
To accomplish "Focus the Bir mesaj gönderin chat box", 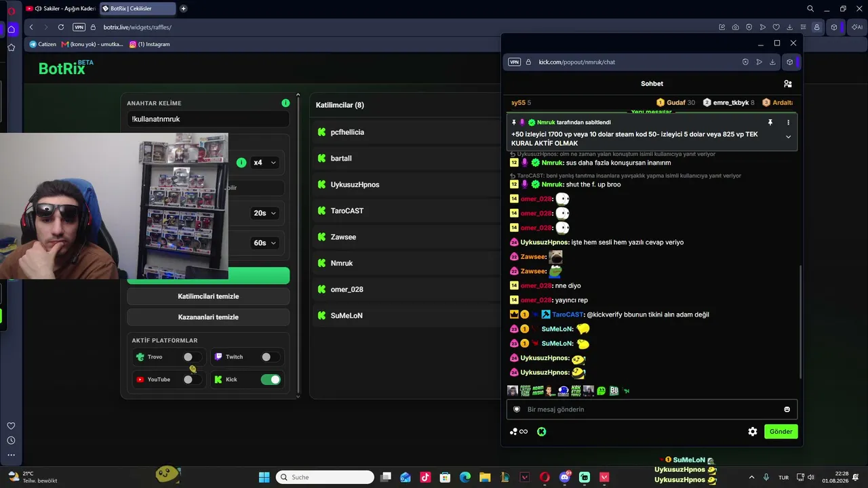I will pyautogui.click(x=651, y=409).
